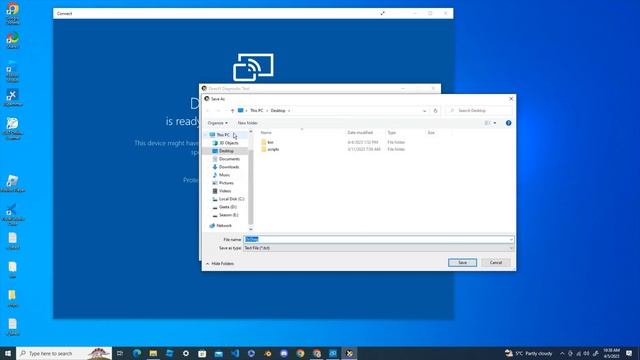The height and width of the screenshot is (360, 640).
Task: Select 3D Objects in the navigation tree
Action: 229,143
